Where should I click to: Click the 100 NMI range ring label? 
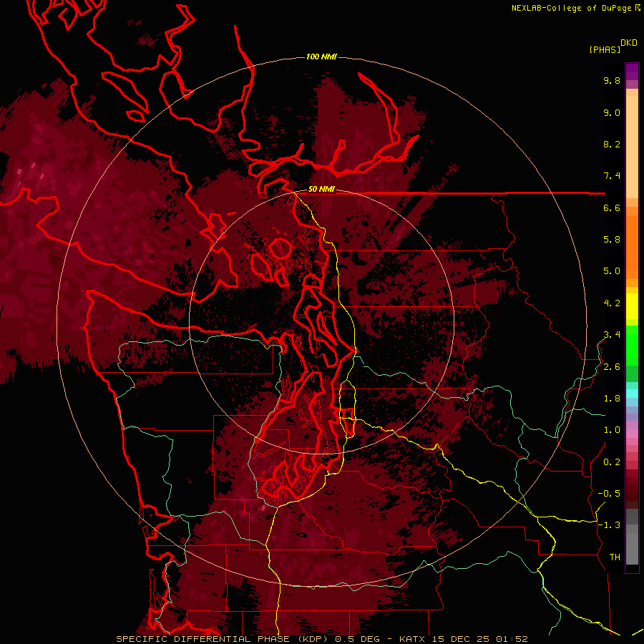[x=321, y=57]
